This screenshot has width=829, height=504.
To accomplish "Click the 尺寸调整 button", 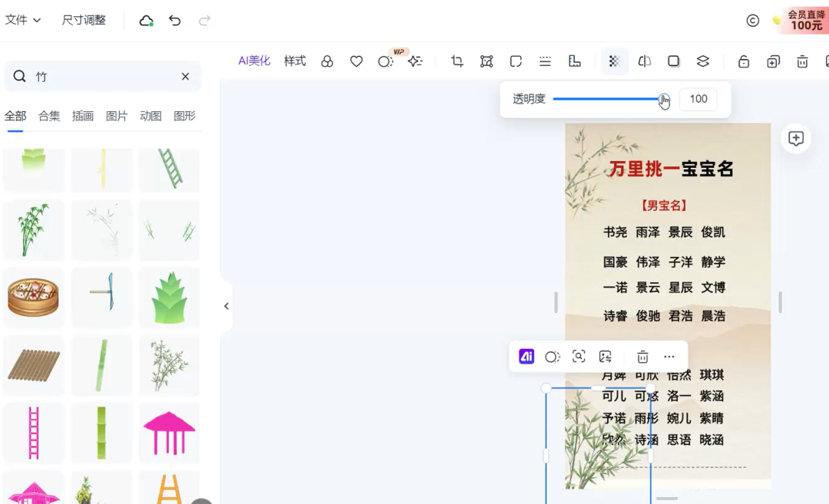I will pos(84,20).
